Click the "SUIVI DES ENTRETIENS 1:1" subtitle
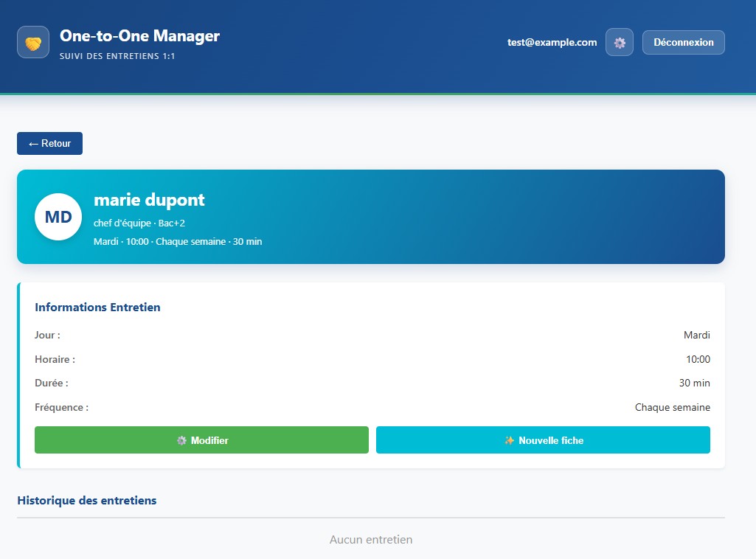This screenshot has height=559, width=756. 117,56
